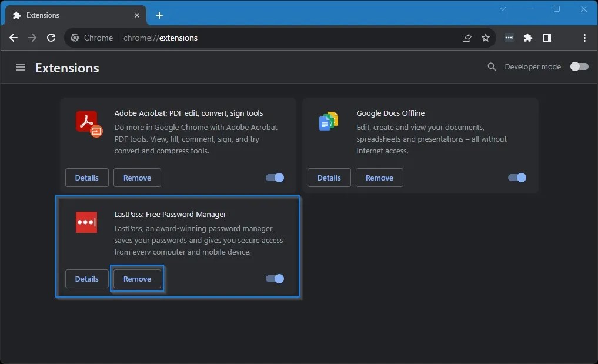The width and height of the screenshot is (598, 364).
Task: Open the Chrome side panel icon
Action: pos(546,38)
